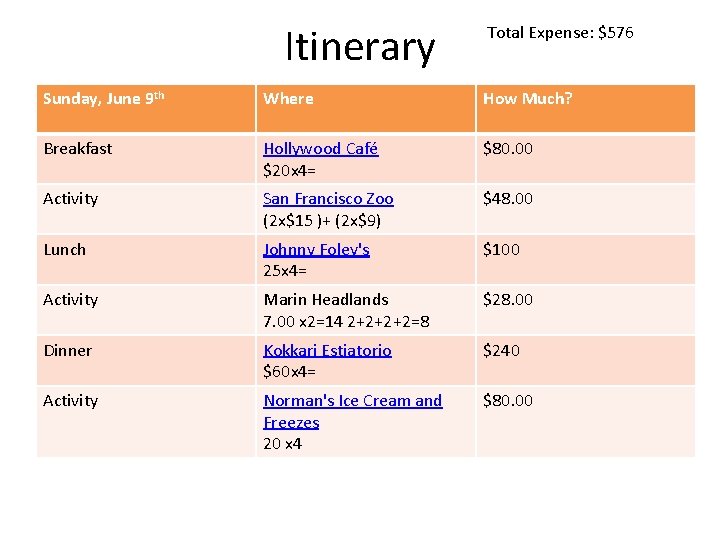Open the San Francisco Zoo link

pos(328,199)
